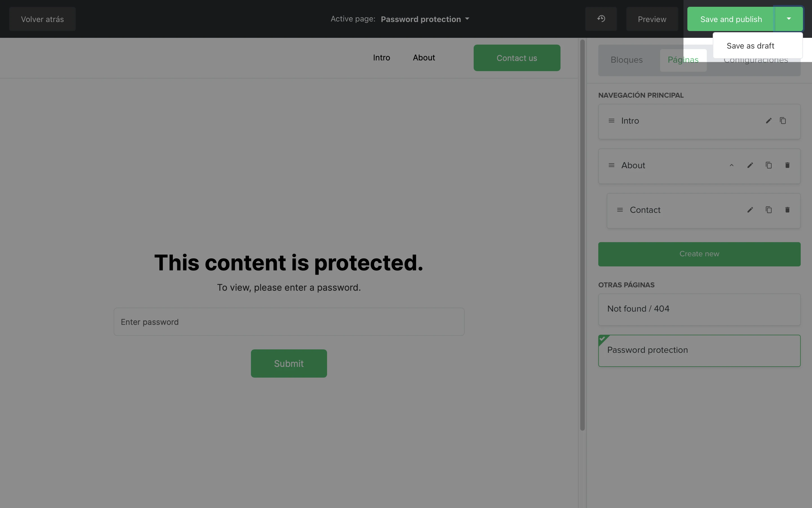Click the preview vertical scrollbar
Viewport: 812px width, 508px height.
click(x=582, y=235)
